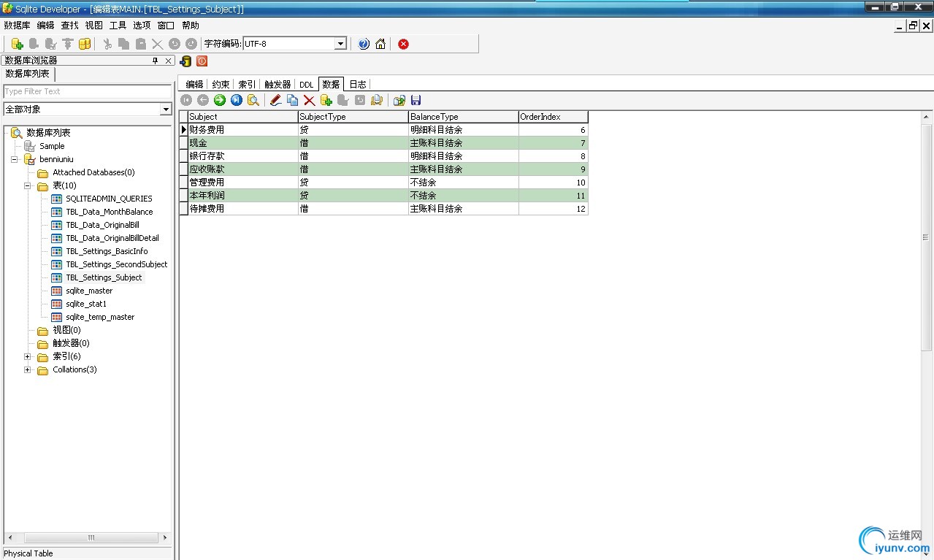Click the SubjectType column header
The width and height of the screenshot is (934, 560).
click(x=353, y=117)
